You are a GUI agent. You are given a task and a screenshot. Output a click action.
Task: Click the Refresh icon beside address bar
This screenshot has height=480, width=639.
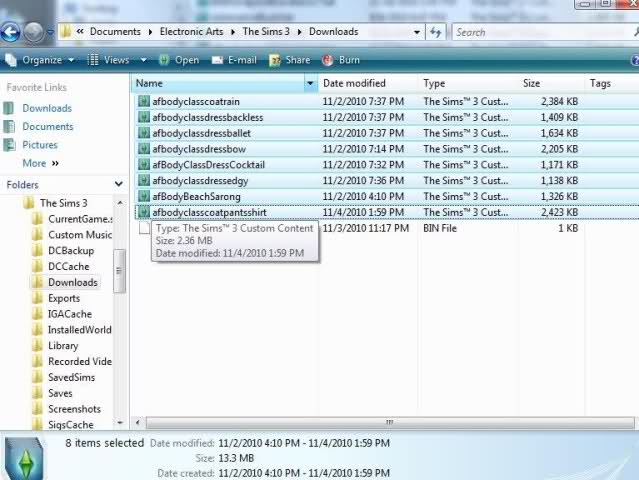coord(436,32)
